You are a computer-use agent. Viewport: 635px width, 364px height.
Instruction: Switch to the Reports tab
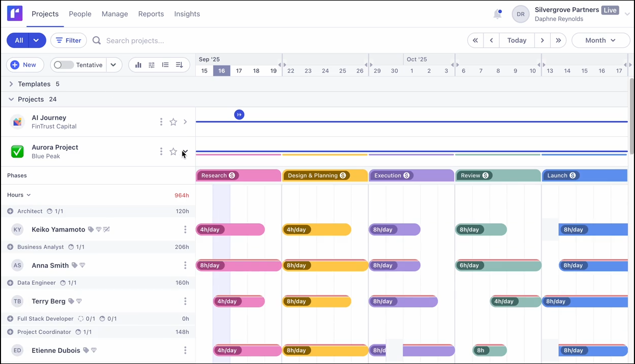151,14
